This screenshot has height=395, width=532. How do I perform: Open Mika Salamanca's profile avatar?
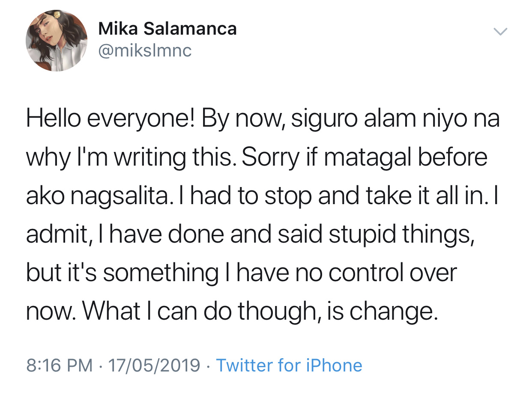coord(56,41)
